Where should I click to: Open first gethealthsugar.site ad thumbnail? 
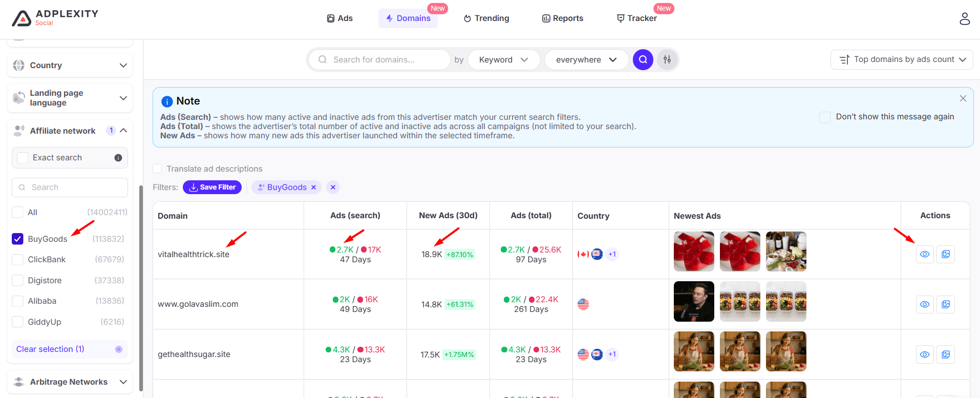tap(694, 351)
